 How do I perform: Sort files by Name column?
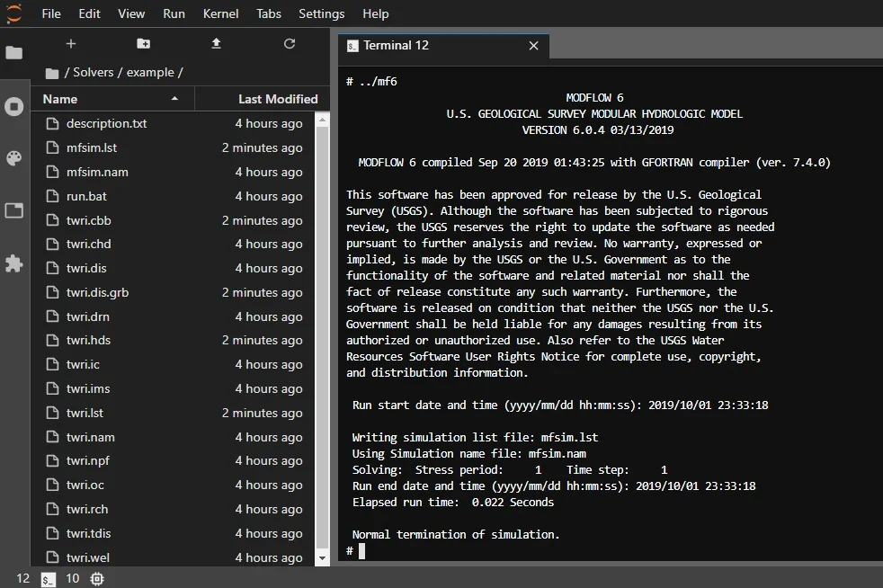[112, 99]
